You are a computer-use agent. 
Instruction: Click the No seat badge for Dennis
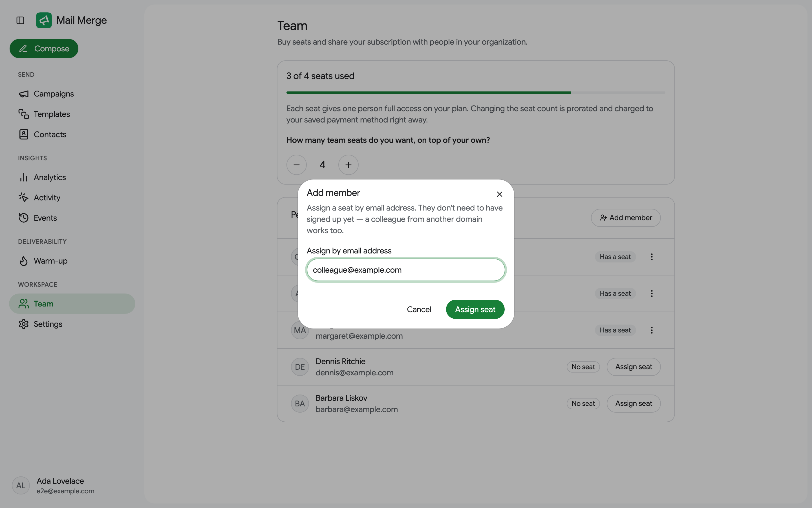pyautogui.click(x=583, y=367)
